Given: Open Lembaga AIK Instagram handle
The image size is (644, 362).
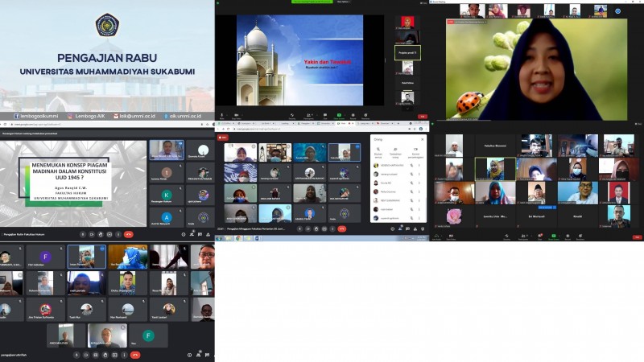Looking at the screenshot, I should (89, 116).
